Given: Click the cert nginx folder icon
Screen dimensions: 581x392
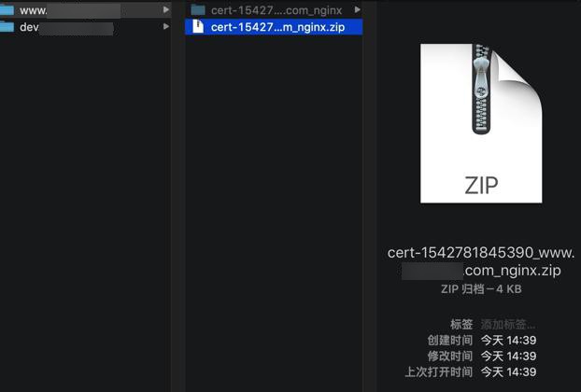Looking at the screenshot, I should coord(198,10).
